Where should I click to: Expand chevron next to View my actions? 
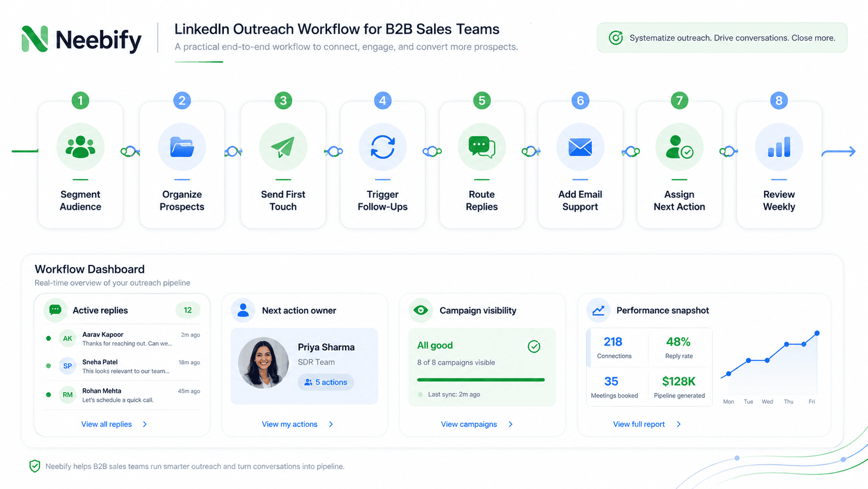pos(331,424)
